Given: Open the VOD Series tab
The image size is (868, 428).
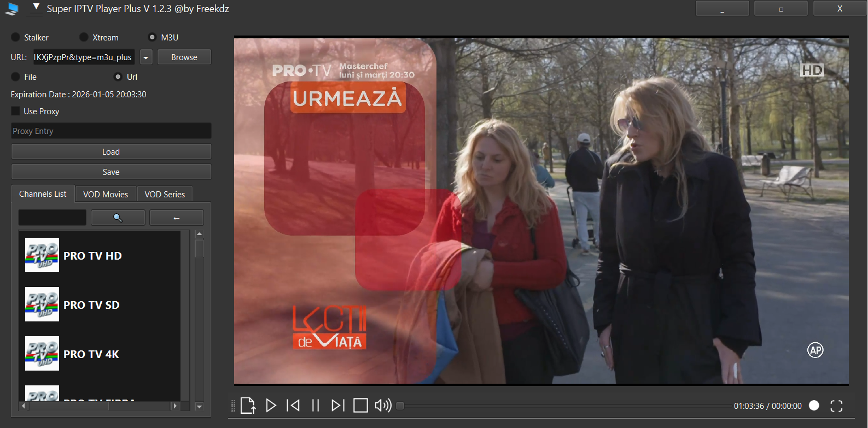Looking at the screenshot, I should (x=165, y=194).
